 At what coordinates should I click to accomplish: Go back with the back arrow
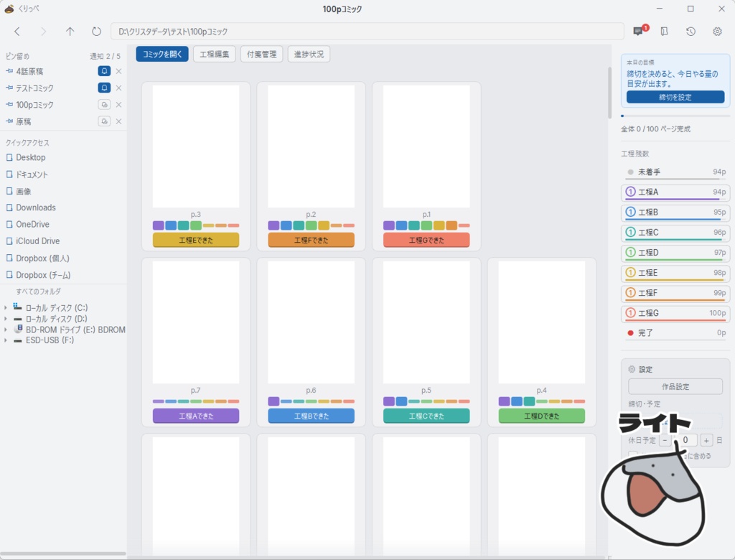point(17,32)
